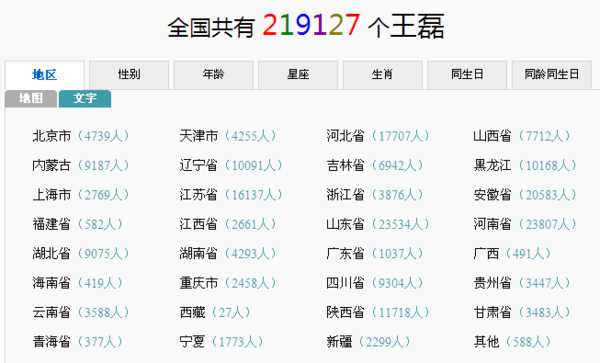The width and height of the screenshot is (600, 363).
Task: Click 贵州省 (3447人) entry
Action: coord(522,283)
